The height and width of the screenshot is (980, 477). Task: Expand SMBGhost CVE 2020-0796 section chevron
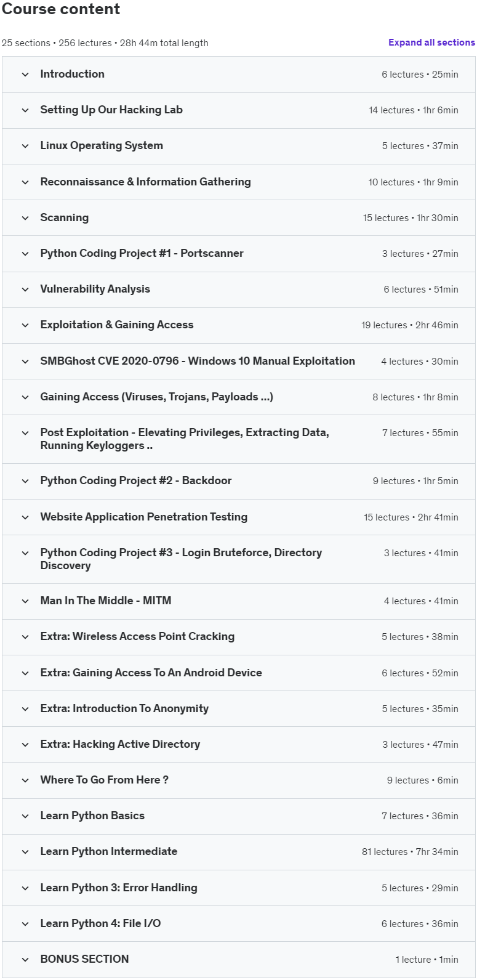25,362
